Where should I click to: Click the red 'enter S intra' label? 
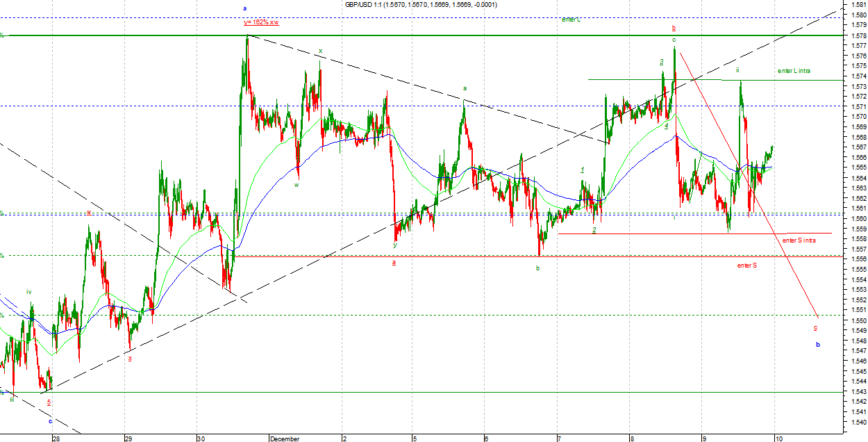799,240
